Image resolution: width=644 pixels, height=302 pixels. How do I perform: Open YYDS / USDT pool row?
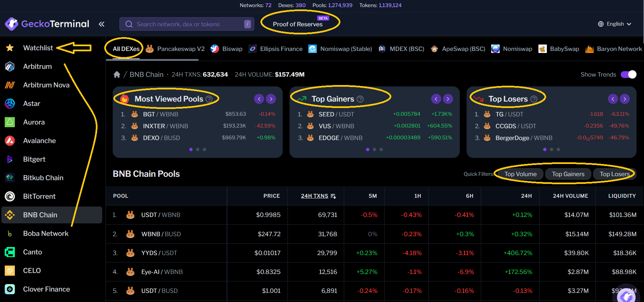tap(374, 253)
